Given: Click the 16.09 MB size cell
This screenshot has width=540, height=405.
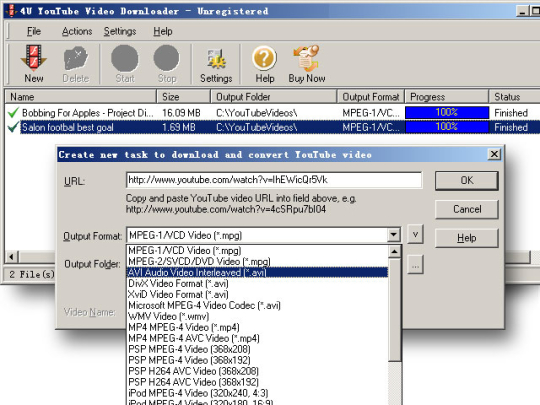Looking at the screenshot, I should (x=181, y=113).
